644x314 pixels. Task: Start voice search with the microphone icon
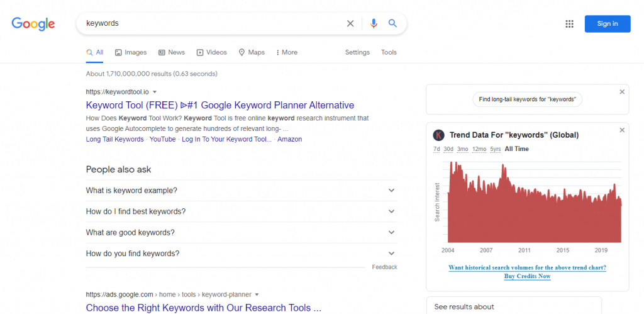pyautogui.click(x=374, y=23)
